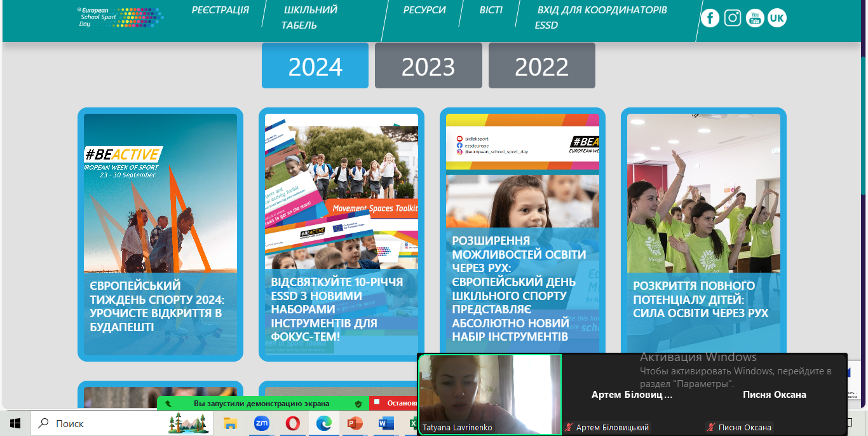Launch Opera browser from the taskbar
The width and height of the screenshot is (868, 436).
[292, 423]
